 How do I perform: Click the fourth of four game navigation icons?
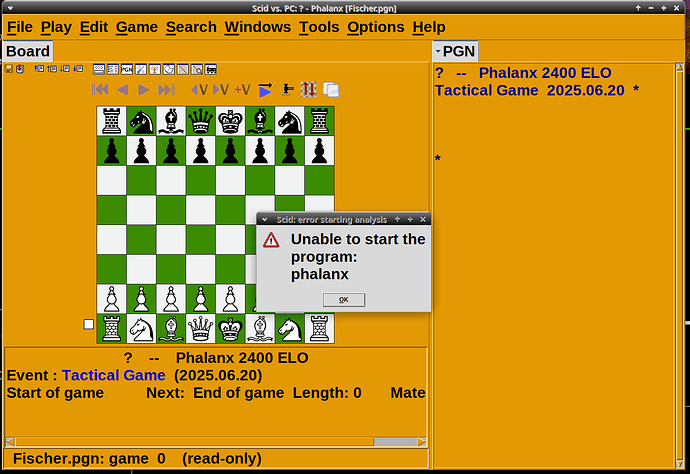78,69
